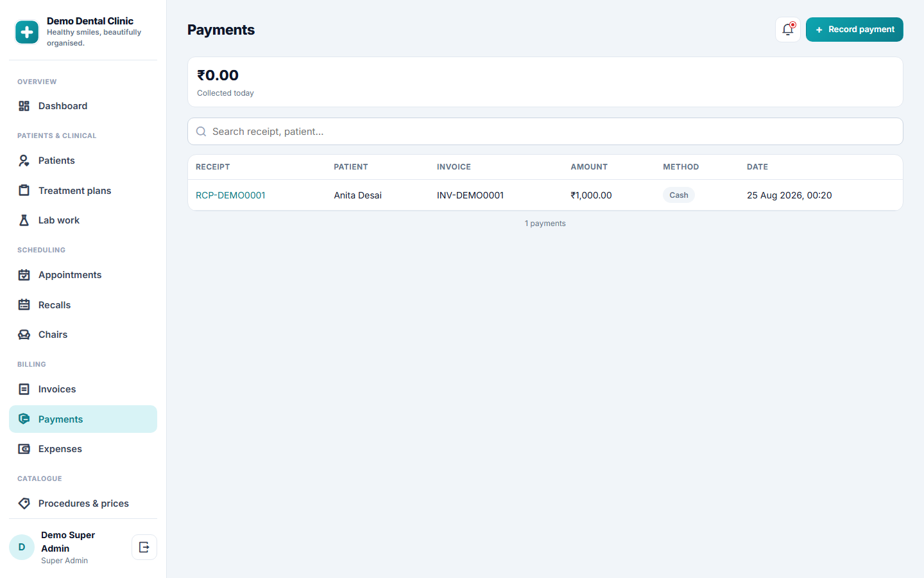Click the Demo Dental Clinic logo icon
Image resolution: width=924 pixels, height=578 pixels.
click(27, 32)
